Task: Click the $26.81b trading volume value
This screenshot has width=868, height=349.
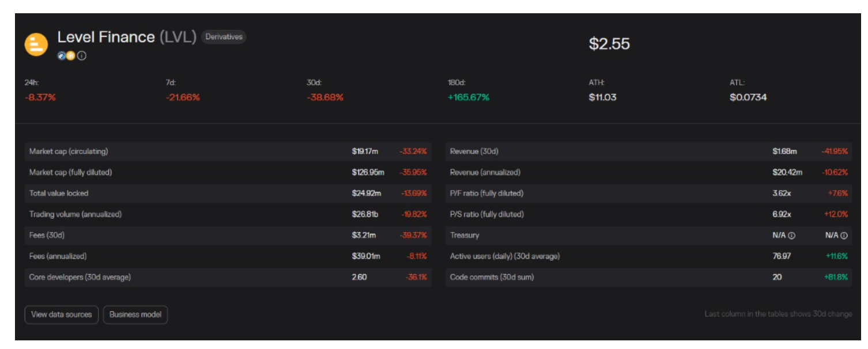Action: 365,214
